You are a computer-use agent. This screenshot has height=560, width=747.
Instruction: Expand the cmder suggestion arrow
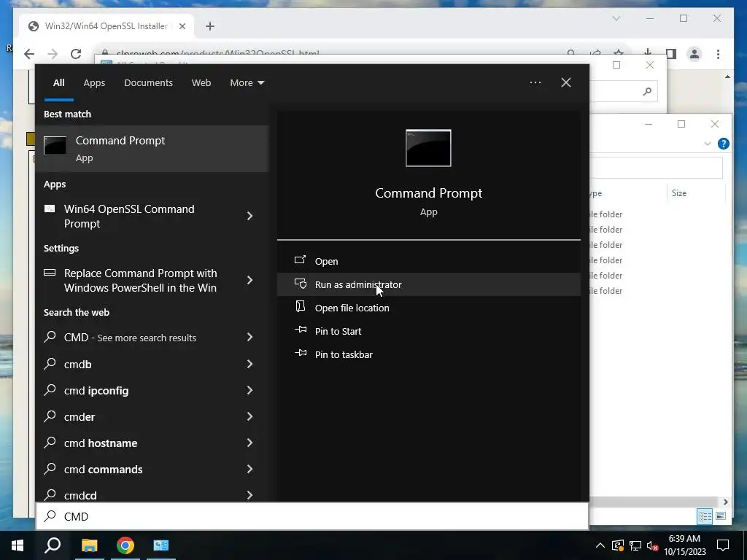pos(249,416)
